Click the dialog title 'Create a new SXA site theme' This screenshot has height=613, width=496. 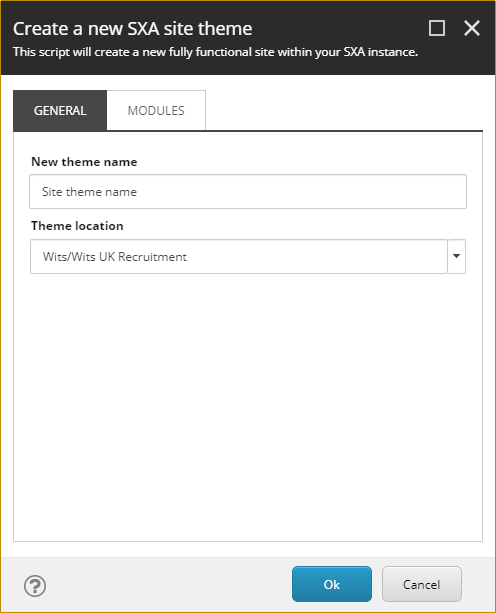click(x=133, y=29)
